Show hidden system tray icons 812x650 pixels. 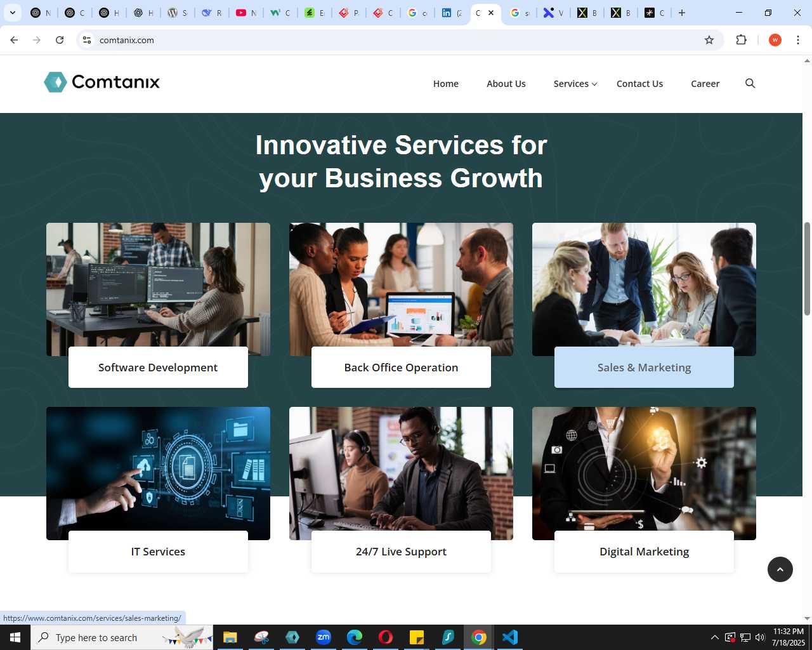(715, 637)
